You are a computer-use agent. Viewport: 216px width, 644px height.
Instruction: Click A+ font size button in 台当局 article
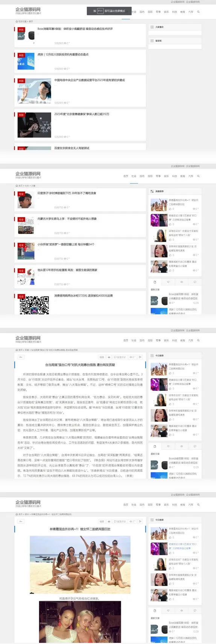21,357
